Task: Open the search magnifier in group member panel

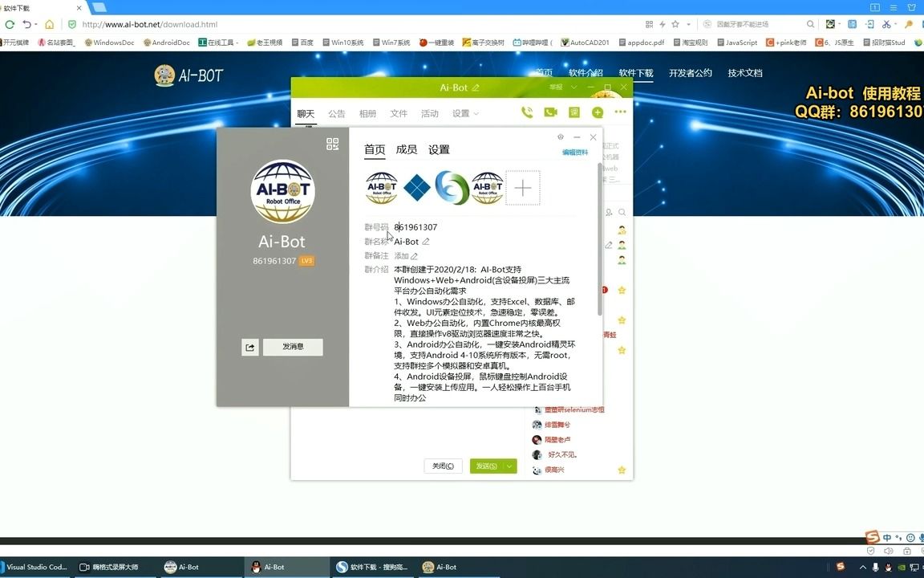Action: tap(622, 212)
